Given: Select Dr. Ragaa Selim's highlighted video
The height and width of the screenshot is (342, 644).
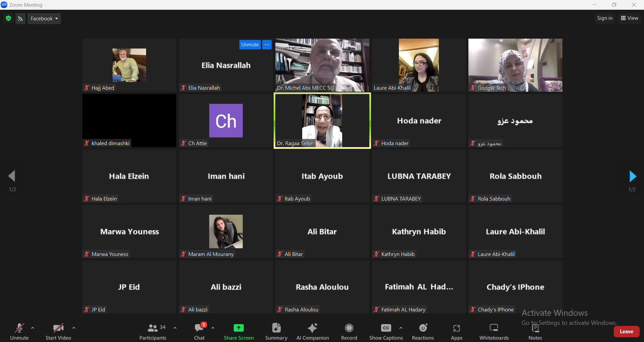Looking at the screenshot, I should (x=322, y=121).
